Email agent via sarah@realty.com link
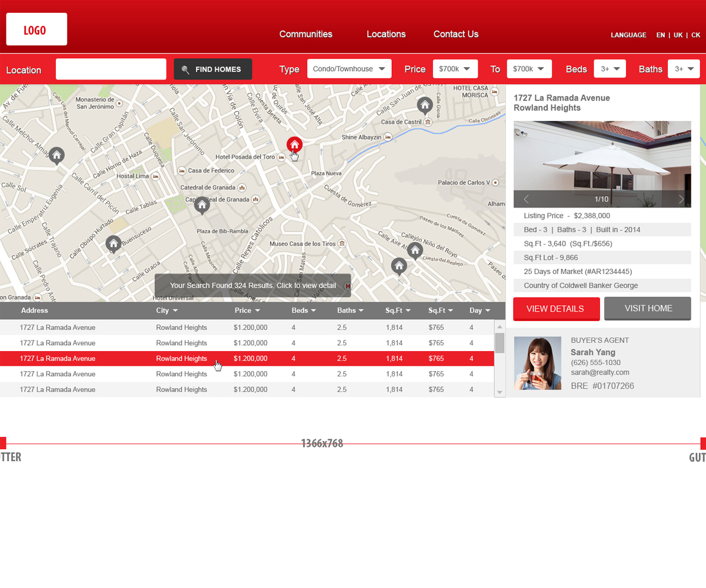Viewport: 706px width, 588px height. 601,372
